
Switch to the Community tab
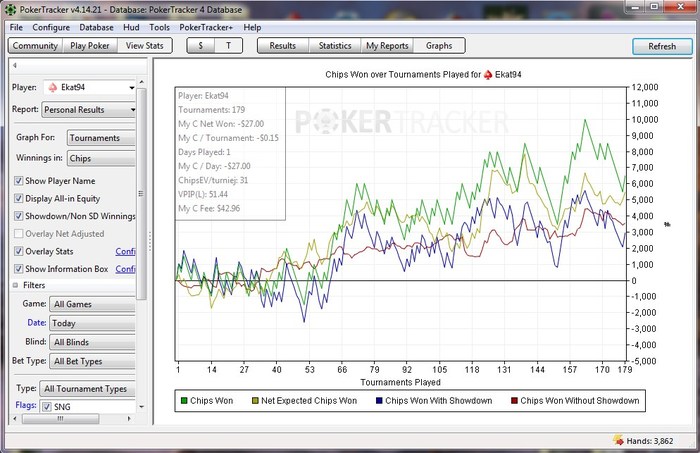35,46
